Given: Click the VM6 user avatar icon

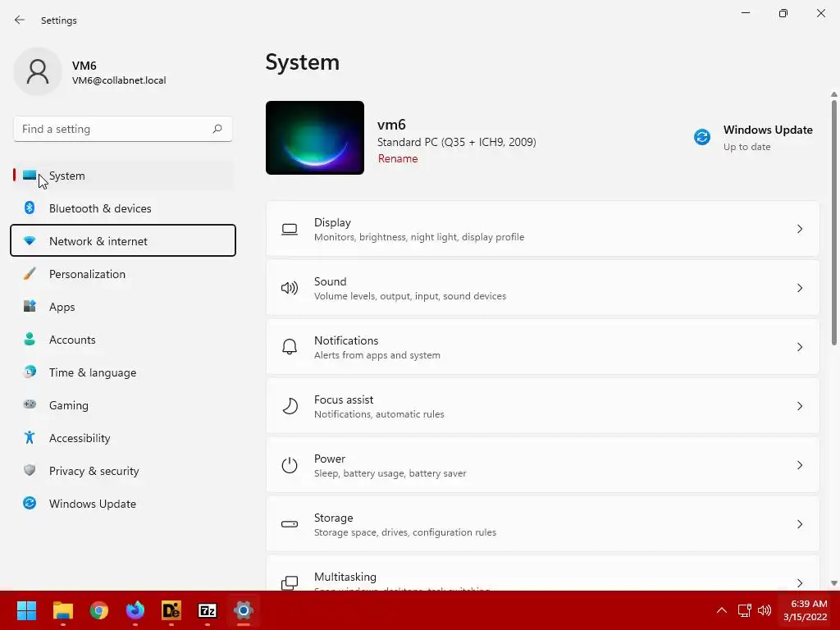Looking at the screenshot, I should click(38, 71).
